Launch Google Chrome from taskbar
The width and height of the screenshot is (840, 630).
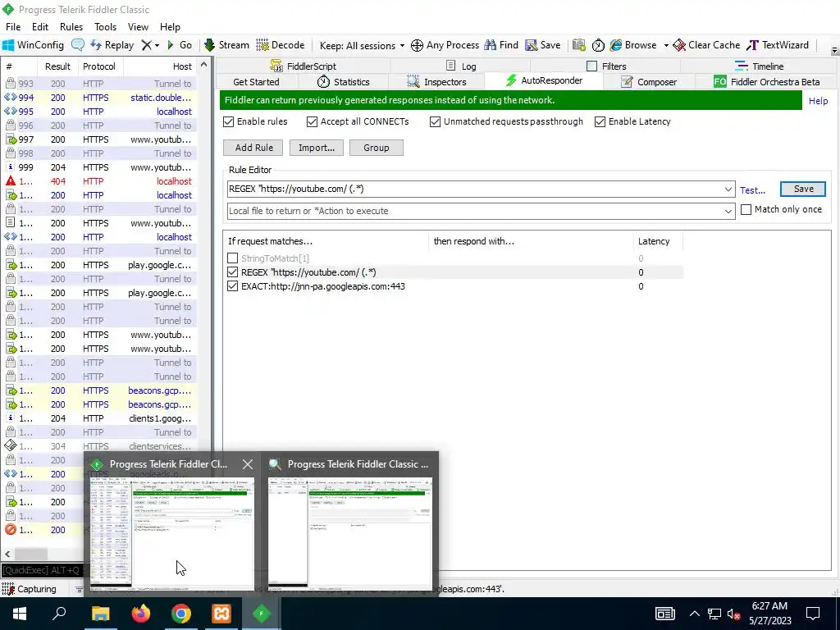pyautogui.click(x=181, y=614)
